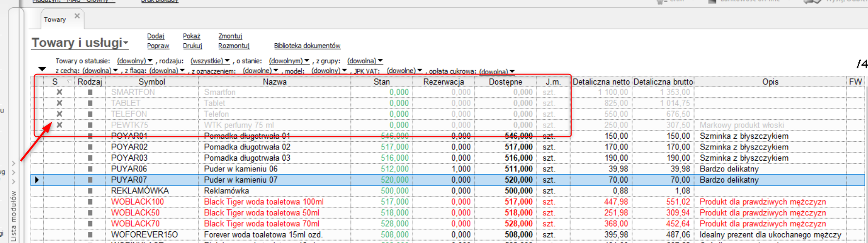Select Black Tiger woda toaletowa 100ml
Viewport: 868px width, 243px height.
[264, 202]
